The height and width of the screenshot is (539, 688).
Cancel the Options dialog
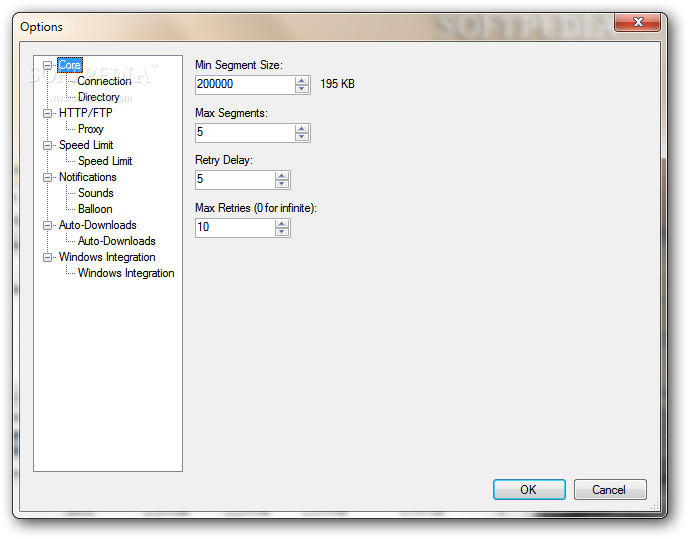610,489
